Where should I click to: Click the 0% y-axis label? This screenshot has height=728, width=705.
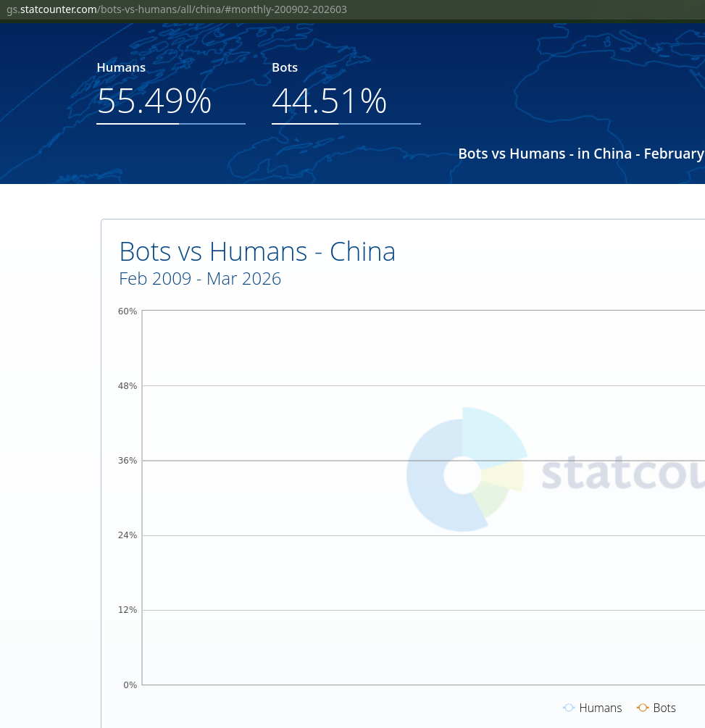coord(130,685)
